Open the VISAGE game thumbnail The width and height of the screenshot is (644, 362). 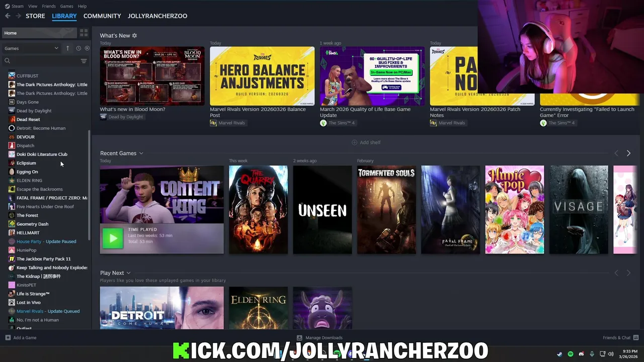579,210
